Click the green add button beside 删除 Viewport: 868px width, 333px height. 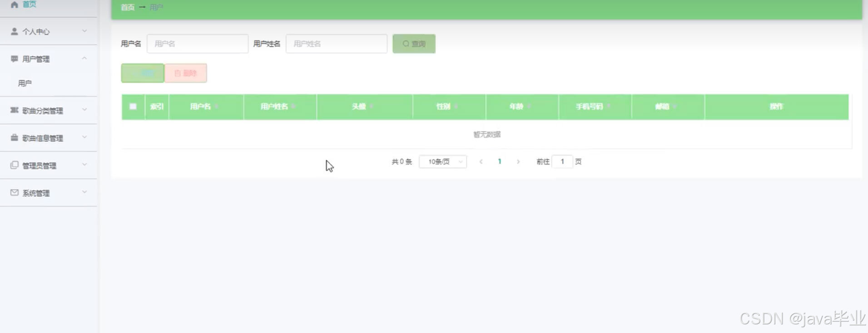click(143, 73)
